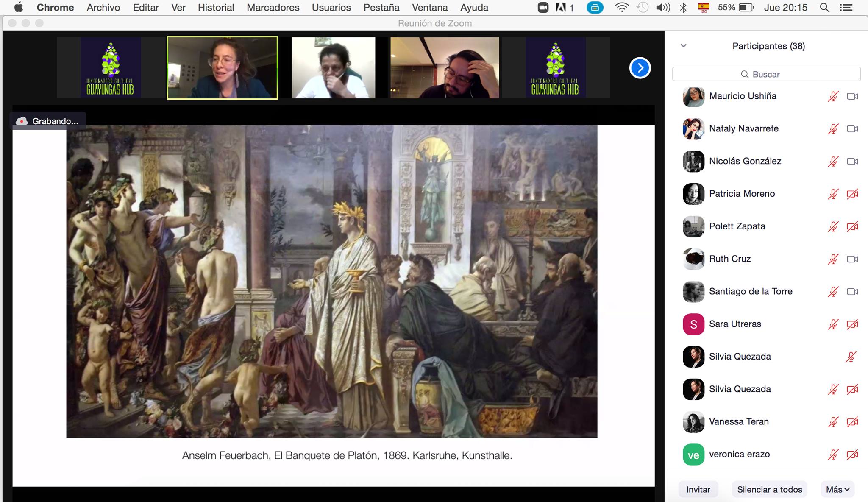Open the Más dropdown
Screen dimensions: 868x502
(x=837, y=489)
